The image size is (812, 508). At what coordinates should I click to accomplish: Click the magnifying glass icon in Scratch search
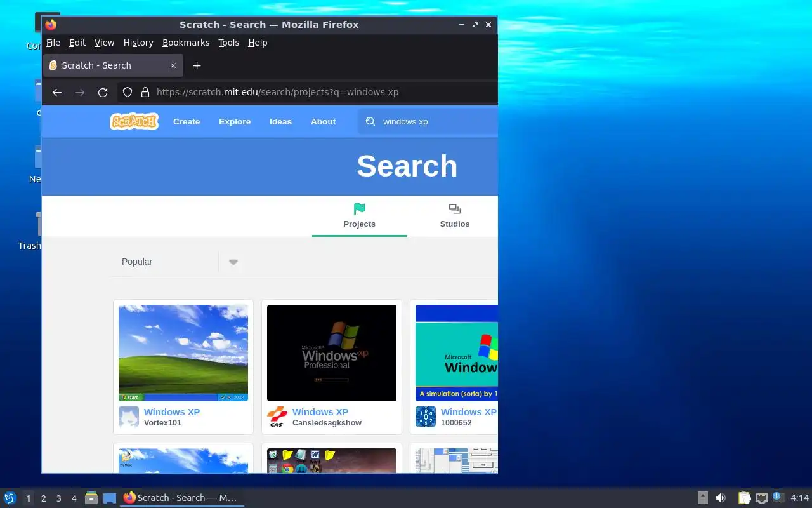(370, 121)
